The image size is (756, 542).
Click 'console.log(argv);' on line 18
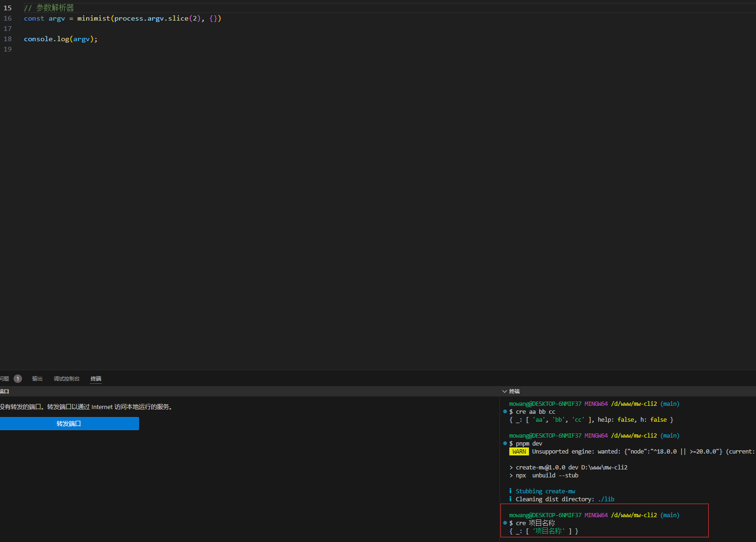click(x=61, y=39)
